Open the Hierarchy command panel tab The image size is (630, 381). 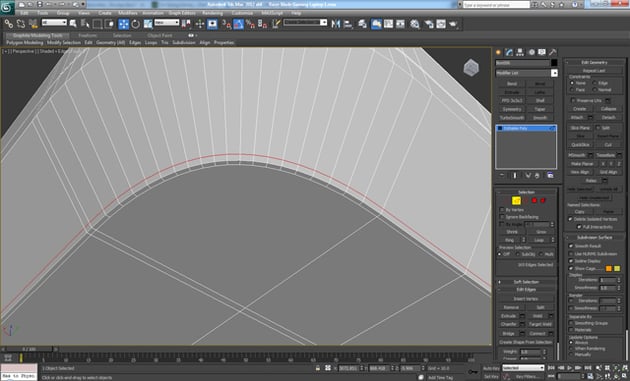pos(520,52)
